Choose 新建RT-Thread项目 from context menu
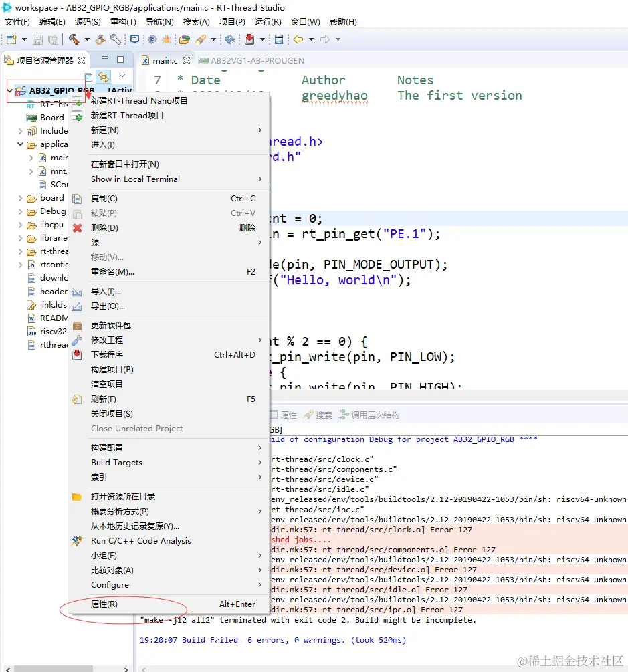Screen dimensions: 628x672 click(169, 116)
